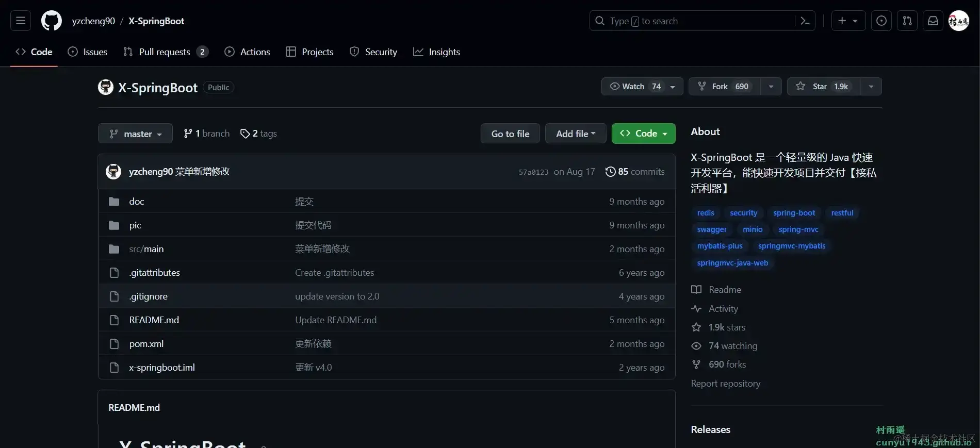Click the repository owner avatar beside X-SpringBoot title
Image resolution: width=980 pixels, height=448 pixels.
pyautogui.click(x=106, y=87)
